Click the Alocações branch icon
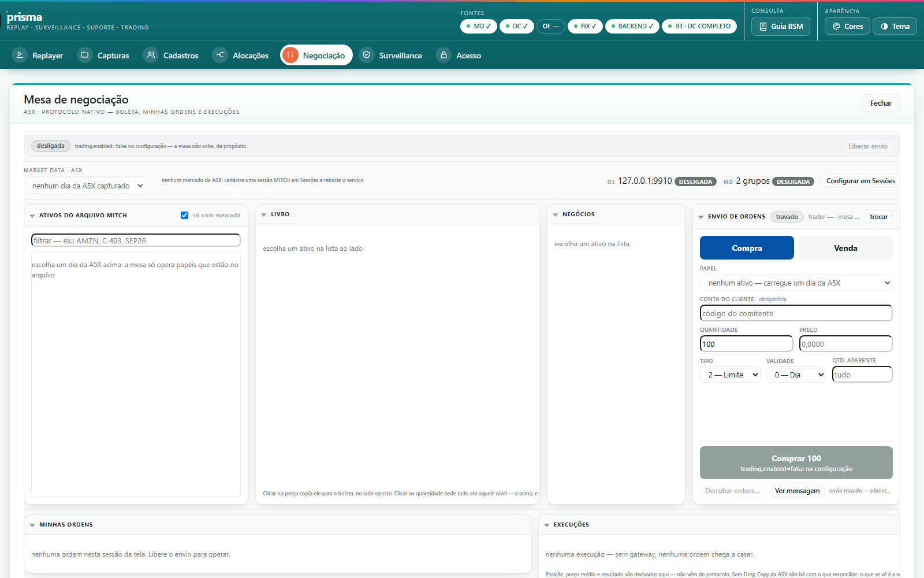 220,55
